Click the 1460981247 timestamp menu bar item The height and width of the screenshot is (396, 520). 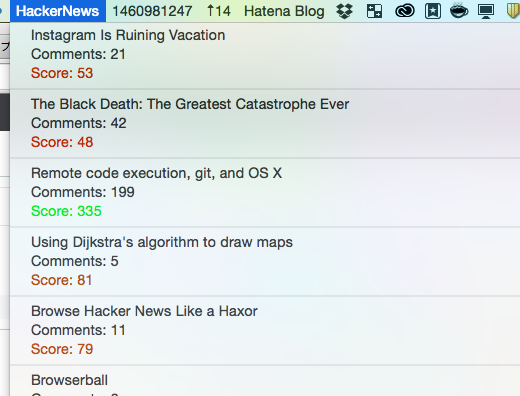click(152, 11)
